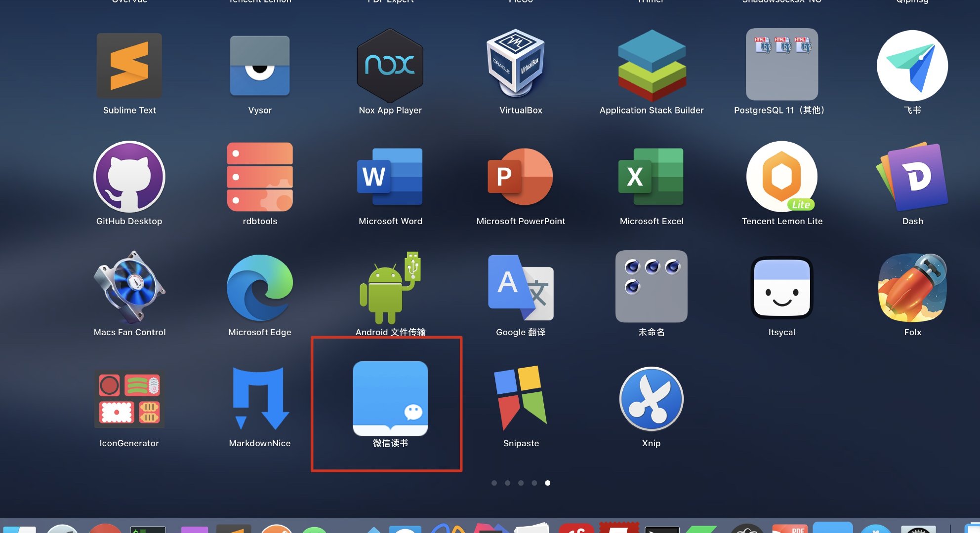The image size is (980, 533).
Task: Open Application Stack Builder
Action: [652, 65]
